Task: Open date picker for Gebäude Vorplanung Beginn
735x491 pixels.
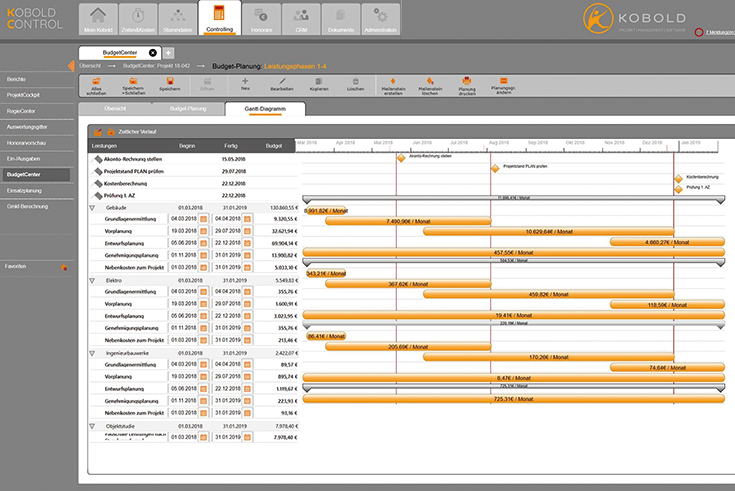Action: point(201,231)
